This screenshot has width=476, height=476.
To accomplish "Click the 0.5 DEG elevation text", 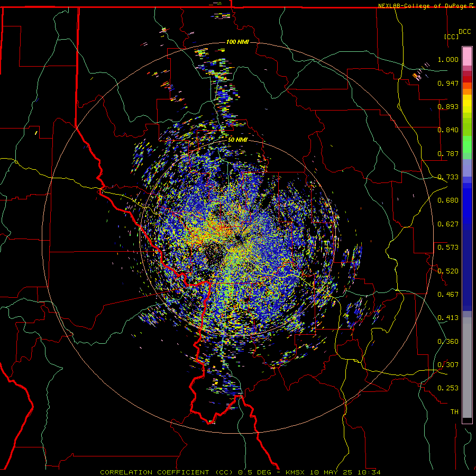I will pyautogui.click(x=254, y=472).
